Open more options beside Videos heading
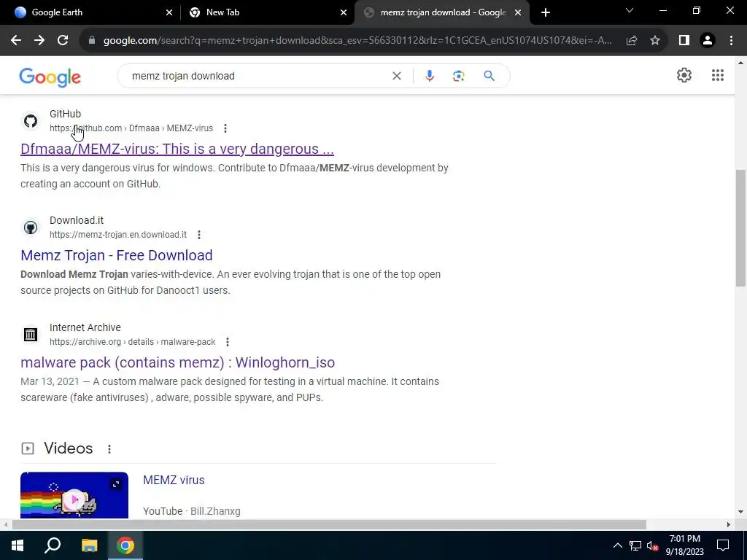Viewport: 747px width, 560px height. click(109, 448)
